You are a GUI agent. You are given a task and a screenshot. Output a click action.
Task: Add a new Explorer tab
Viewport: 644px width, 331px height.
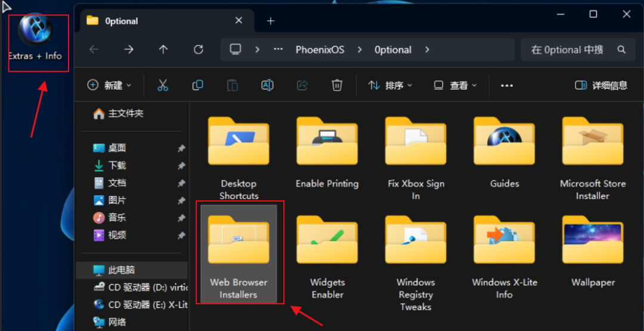tap(270, 21)
